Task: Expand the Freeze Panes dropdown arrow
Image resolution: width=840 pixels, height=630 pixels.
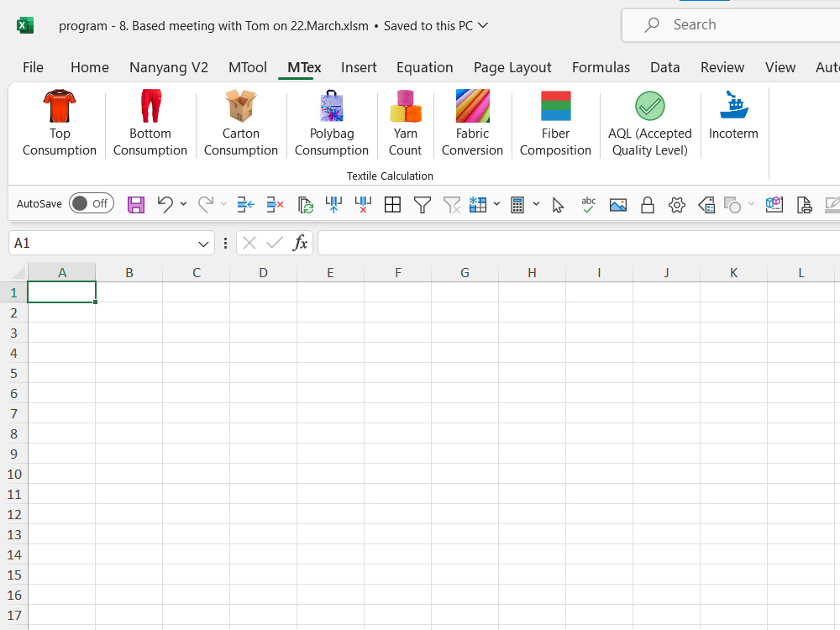Action: pos(496,204)
